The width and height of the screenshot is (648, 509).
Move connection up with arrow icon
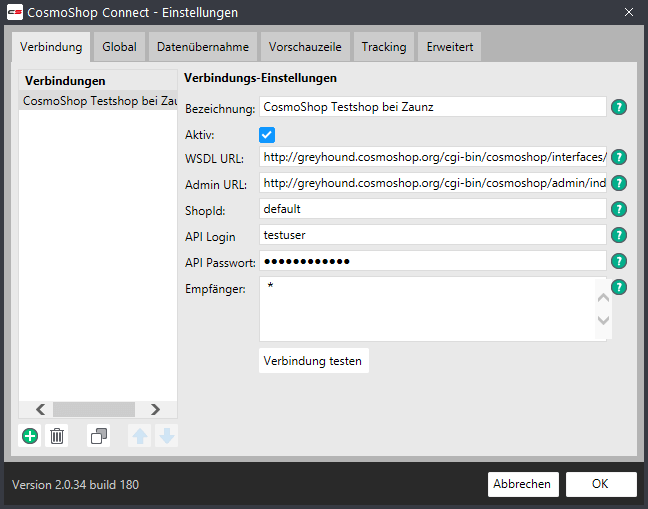[x=140, y=436]
